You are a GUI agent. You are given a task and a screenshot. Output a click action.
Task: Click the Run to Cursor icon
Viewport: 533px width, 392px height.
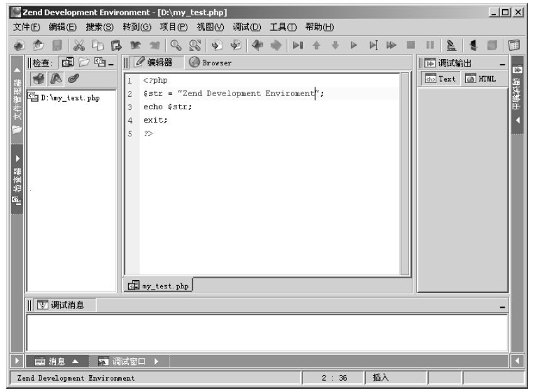pyautogui.click(x=373, y=45)
